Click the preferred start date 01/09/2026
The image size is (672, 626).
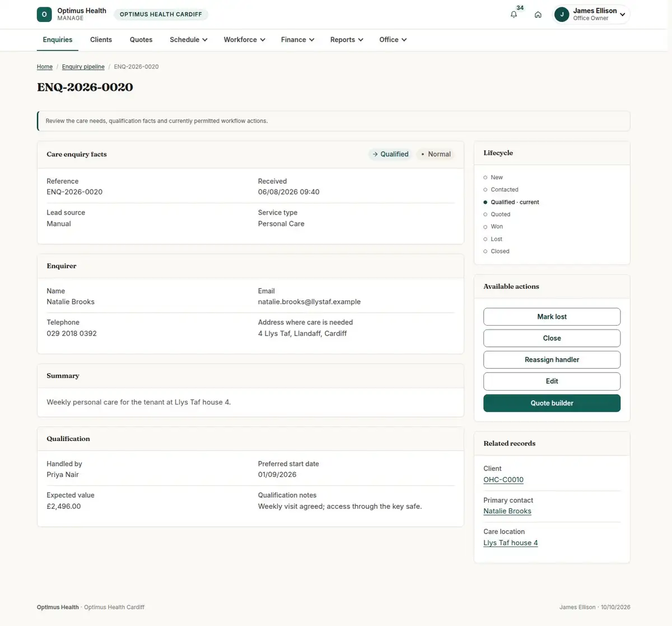click(x=277, y=475)
